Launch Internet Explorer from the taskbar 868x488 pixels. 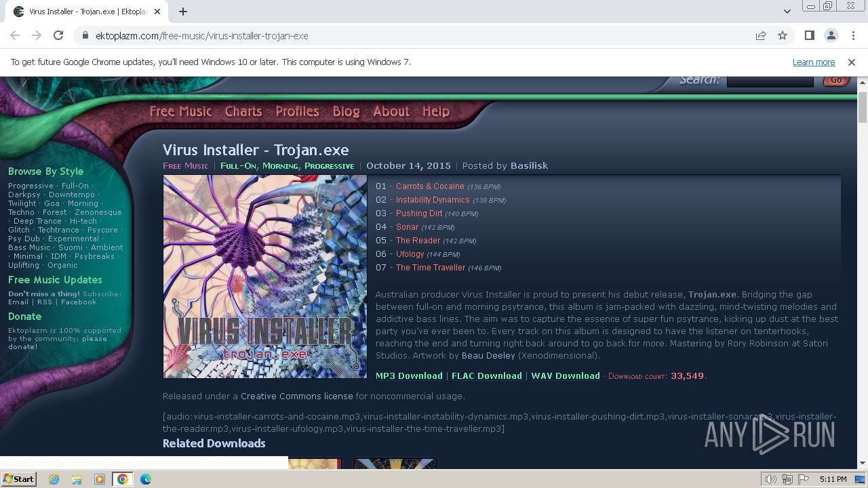(x=54, y=479)
